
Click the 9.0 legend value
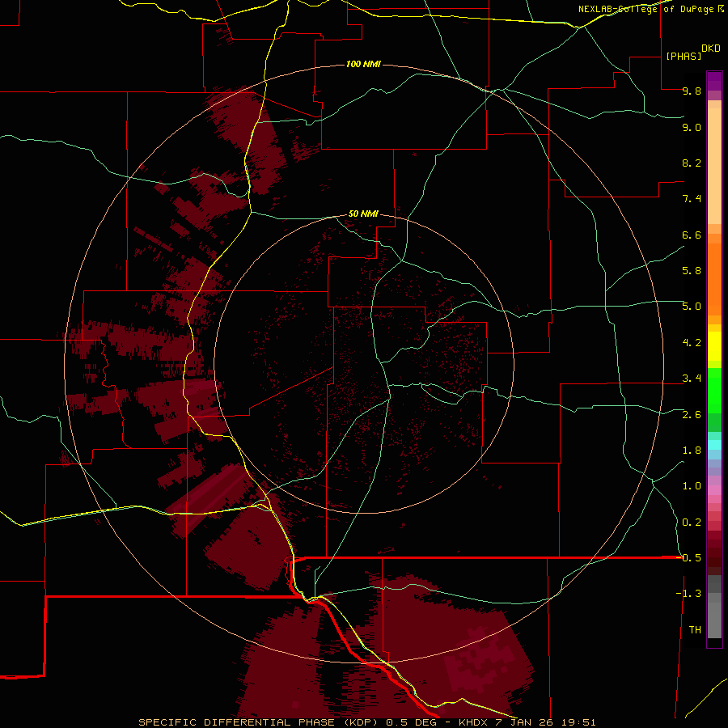pos(692,127)
